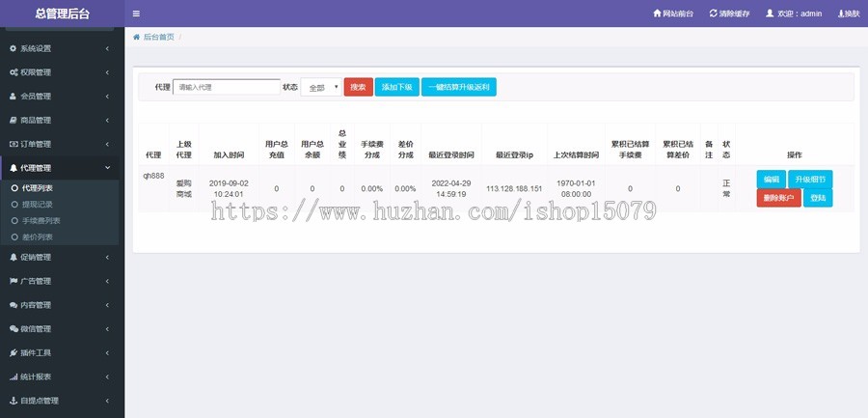
Task: Click the 添加下级 button
Action: click(397, 87)
